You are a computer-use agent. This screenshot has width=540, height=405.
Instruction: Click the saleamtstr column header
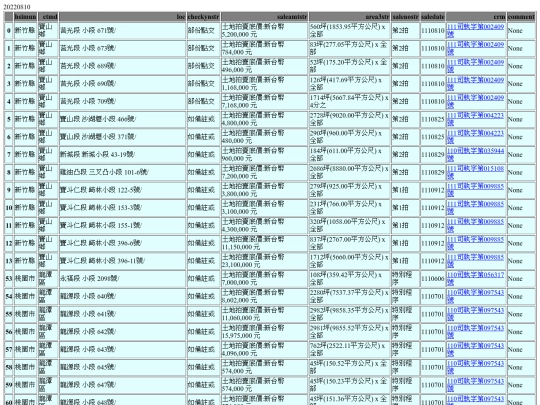pos(264,17)
